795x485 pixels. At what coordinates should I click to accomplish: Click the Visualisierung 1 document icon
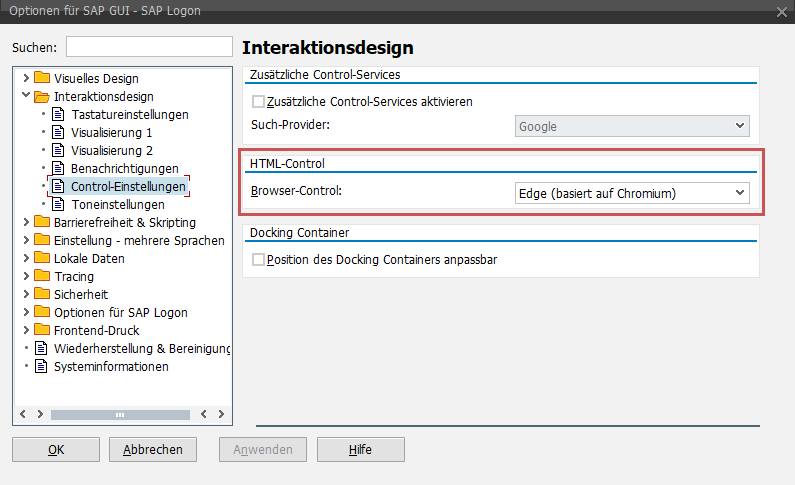58,132
